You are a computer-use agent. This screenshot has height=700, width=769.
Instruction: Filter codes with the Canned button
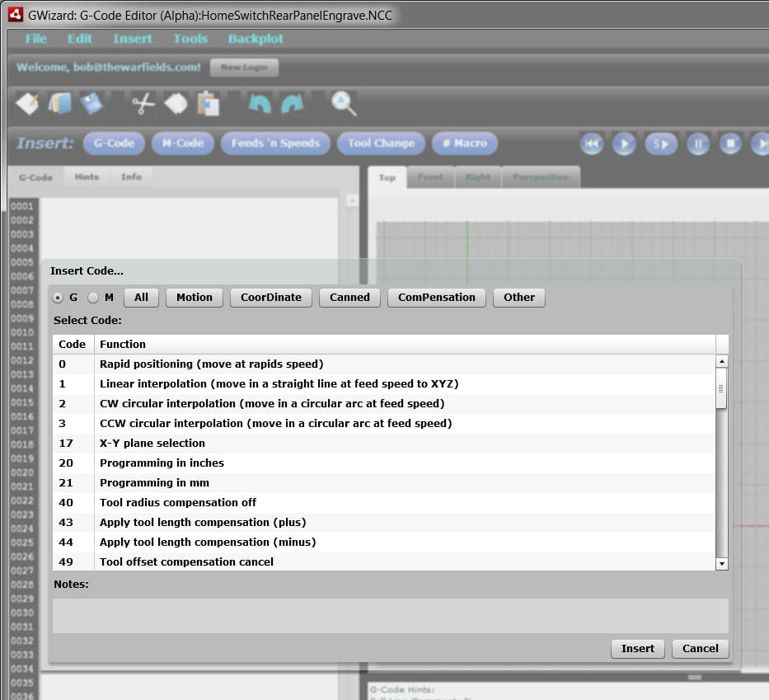click(x=349, y=297)
